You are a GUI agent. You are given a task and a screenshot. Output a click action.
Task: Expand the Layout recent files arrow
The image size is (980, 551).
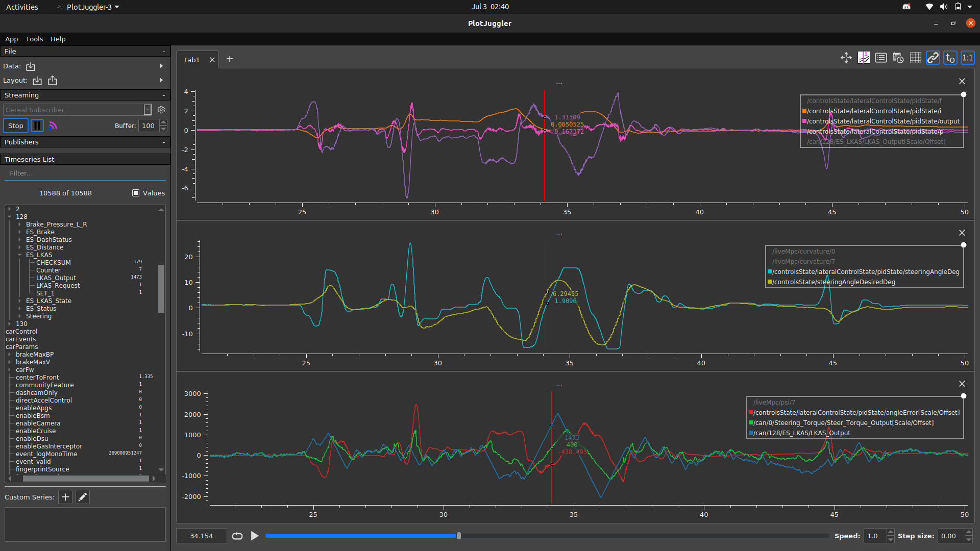tap(161, 80)
